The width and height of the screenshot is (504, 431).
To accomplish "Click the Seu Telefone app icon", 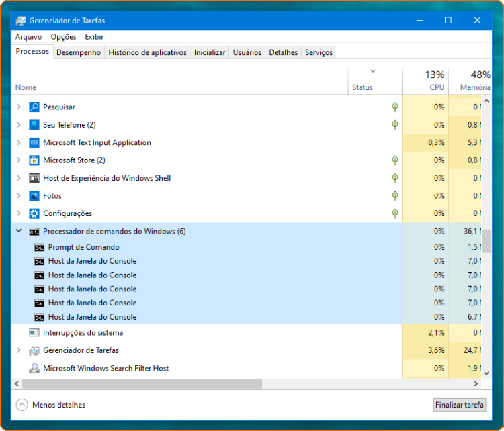I will point(34,125).
